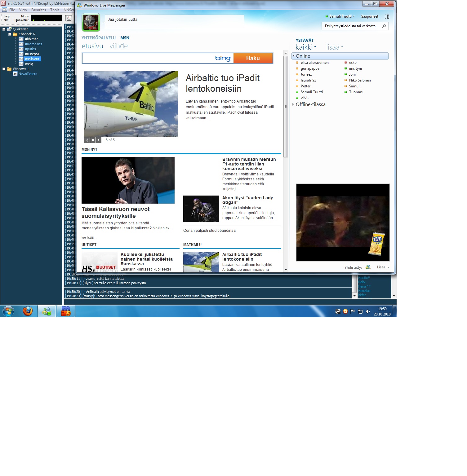Screen dimensions: 467x476
Task: Open Firefox from the taskbar
Action: click(x=28, y=311)
